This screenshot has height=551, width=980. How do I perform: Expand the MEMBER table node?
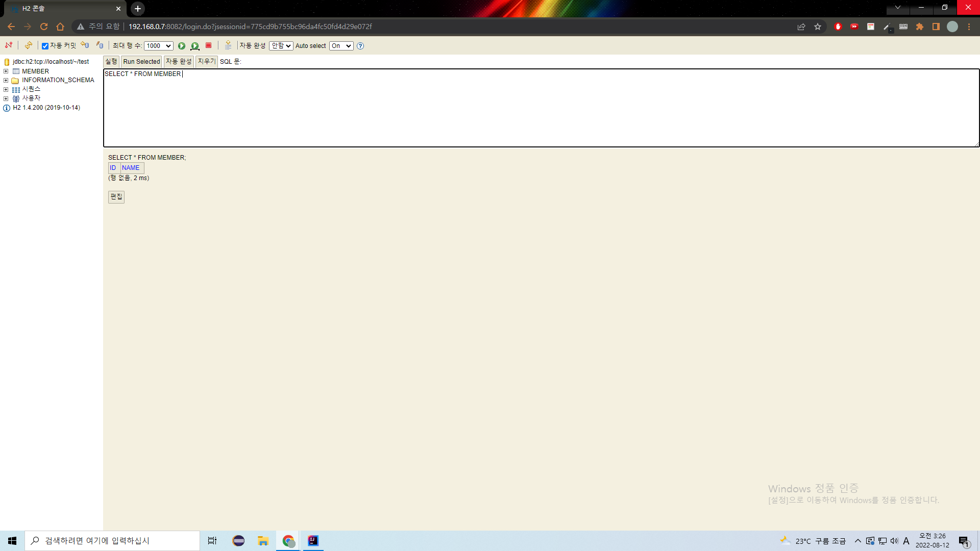pos(6,71)
